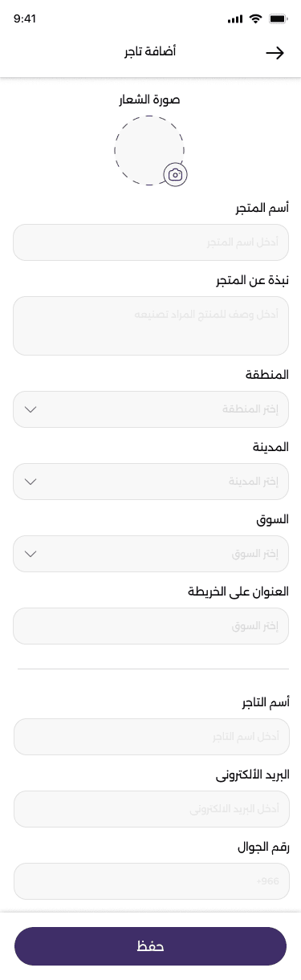Open the إختر المدينة combo box

(151, 482)
